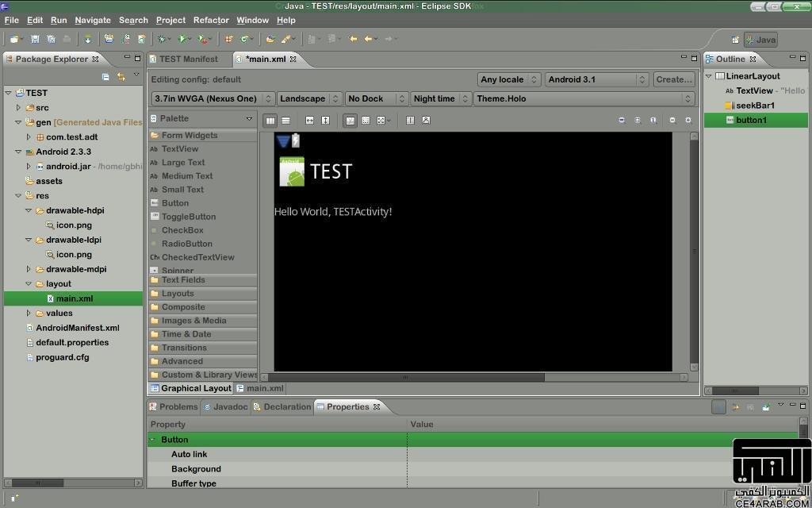Screen dimensions: 812x508
Task: Open the Javadoc view tab
Action: [x=225, y=407]
